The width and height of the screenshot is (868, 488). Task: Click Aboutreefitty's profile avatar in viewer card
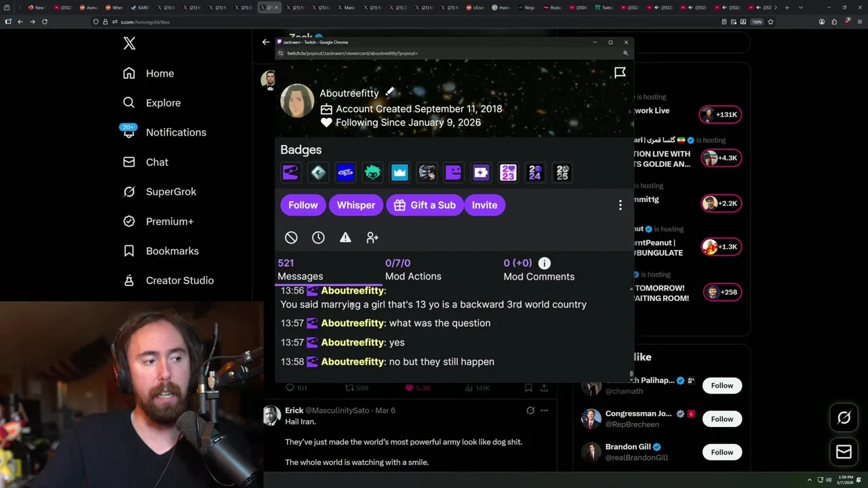pyautogui.click(x=297, y=101)
